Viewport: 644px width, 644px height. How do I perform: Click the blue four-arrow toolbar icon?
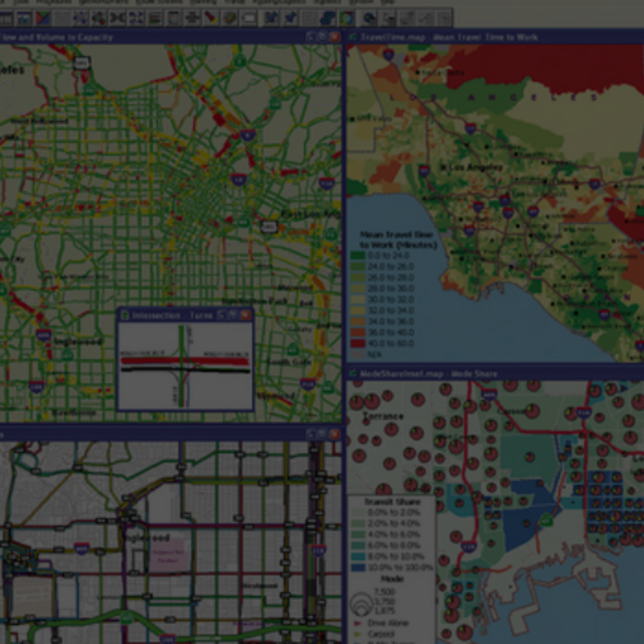[136, 19]
